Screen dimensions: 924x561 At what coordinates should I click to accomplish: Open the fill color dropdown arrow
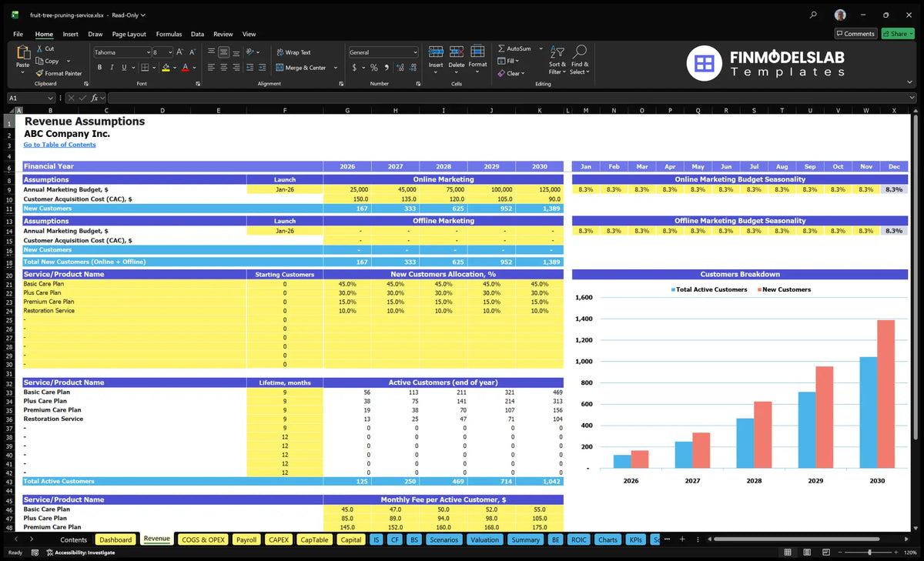[173, 68]
